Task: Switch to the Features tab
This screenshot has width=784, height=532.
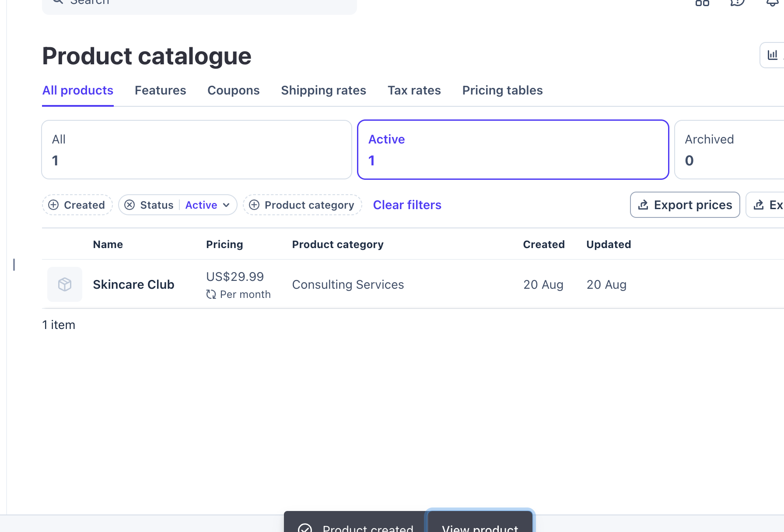Action: 161,91
